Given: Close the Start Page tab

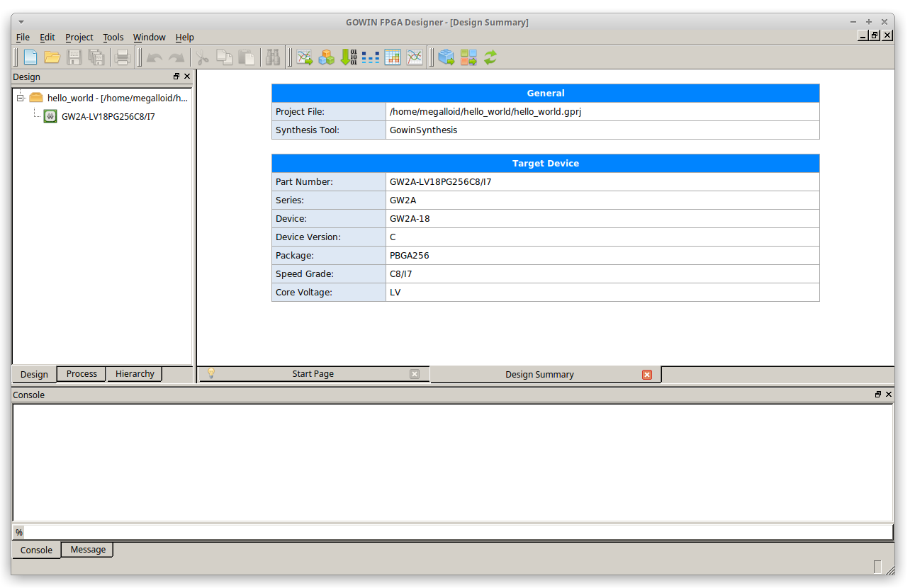Looking at the screenshot, I should (x=415, y=374).
